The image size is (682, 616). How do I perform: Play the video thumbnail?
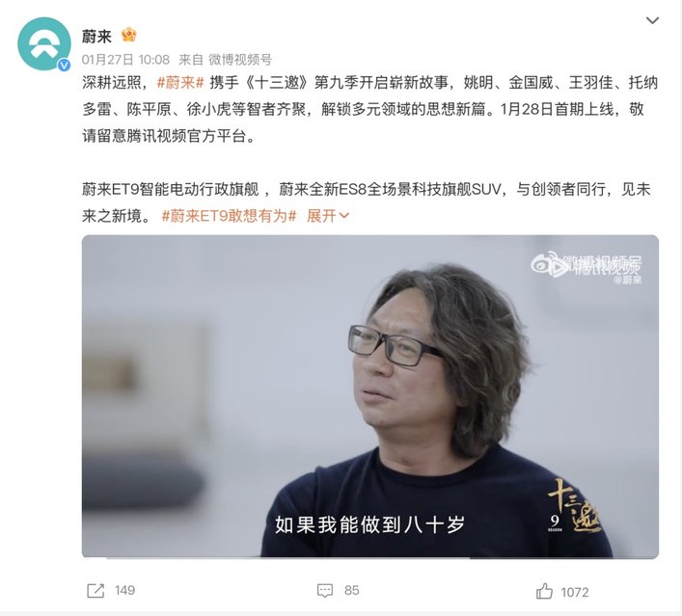coord(370,396)
